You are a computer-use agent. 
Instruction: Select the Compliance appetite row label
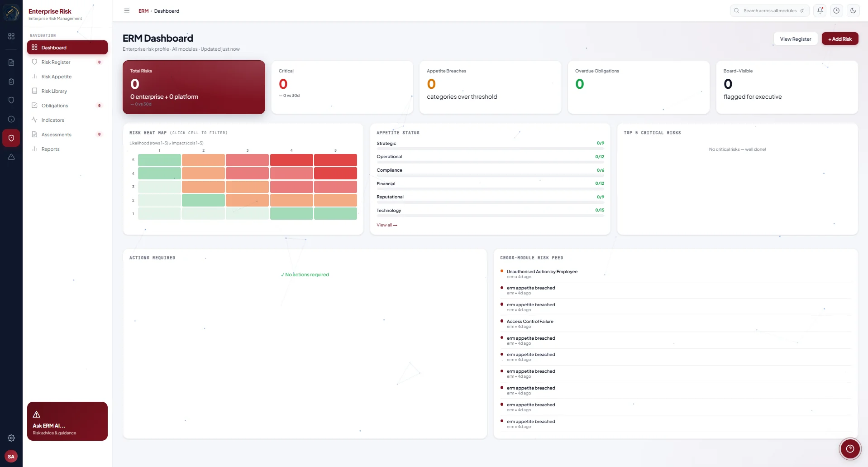coord(389,170)
